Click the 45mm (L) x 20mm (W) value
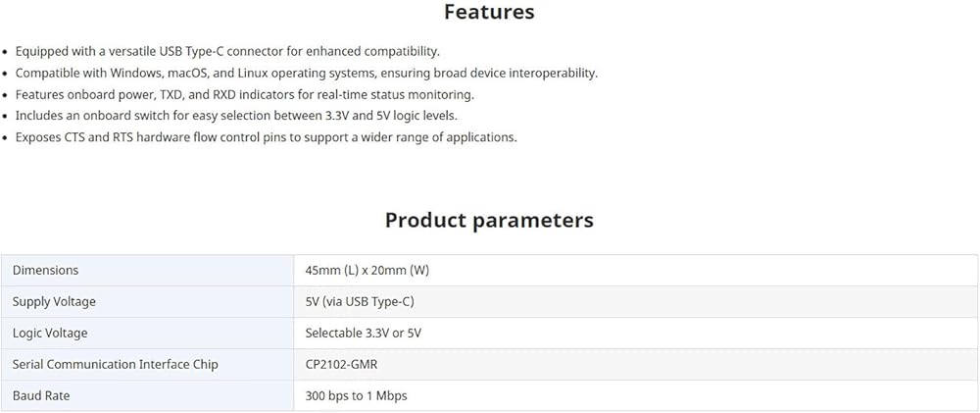Viewport: 980px width, 413px height. tap(367, 271)
